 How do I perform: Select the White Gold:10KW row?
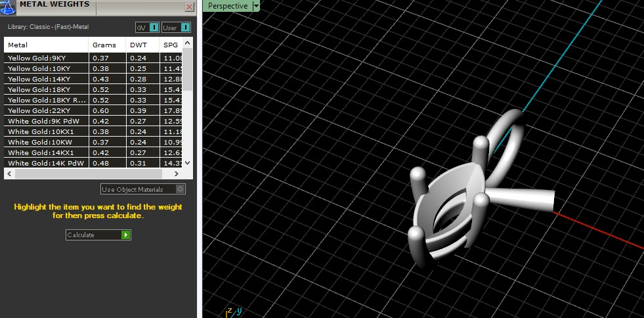point(93,142)
